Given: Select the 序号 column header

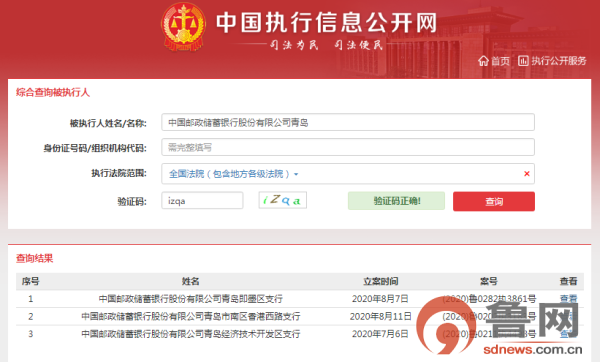Looking at the screenshot, I should tap(31, 281).
